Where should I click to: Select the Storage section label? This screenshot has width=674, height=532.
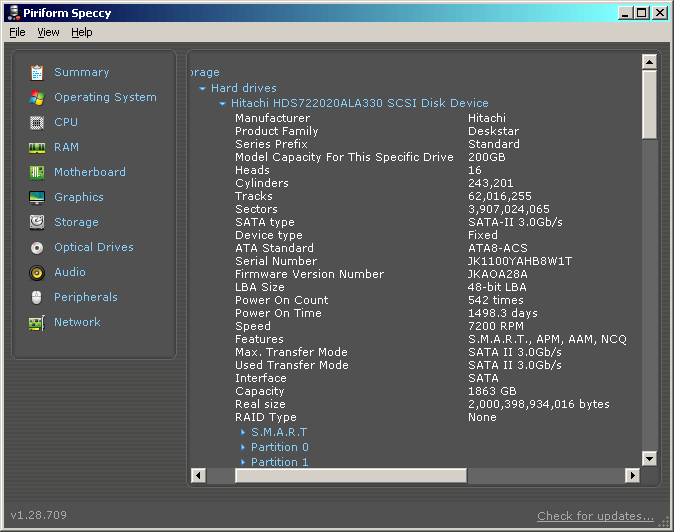(76, 222)
